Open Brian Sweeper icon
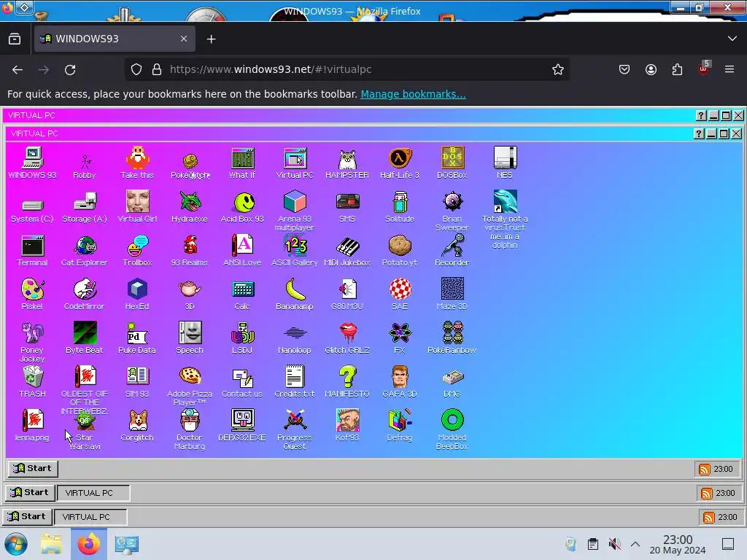747x560 pixels. (452, 211)
